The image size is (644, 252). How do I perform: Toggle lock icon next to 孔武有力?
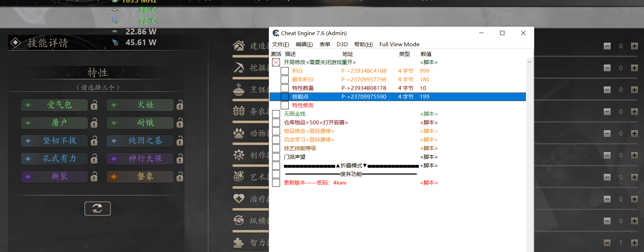(94, 158)
